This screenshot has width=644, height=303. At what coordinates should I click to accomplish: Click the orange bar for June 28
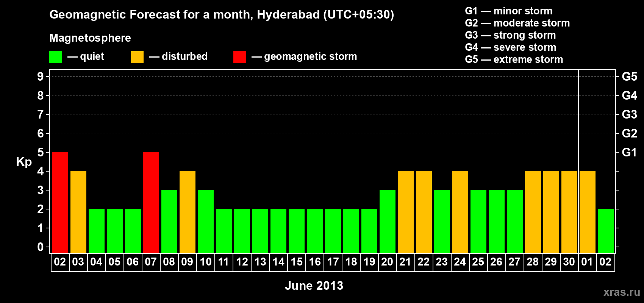533,212
